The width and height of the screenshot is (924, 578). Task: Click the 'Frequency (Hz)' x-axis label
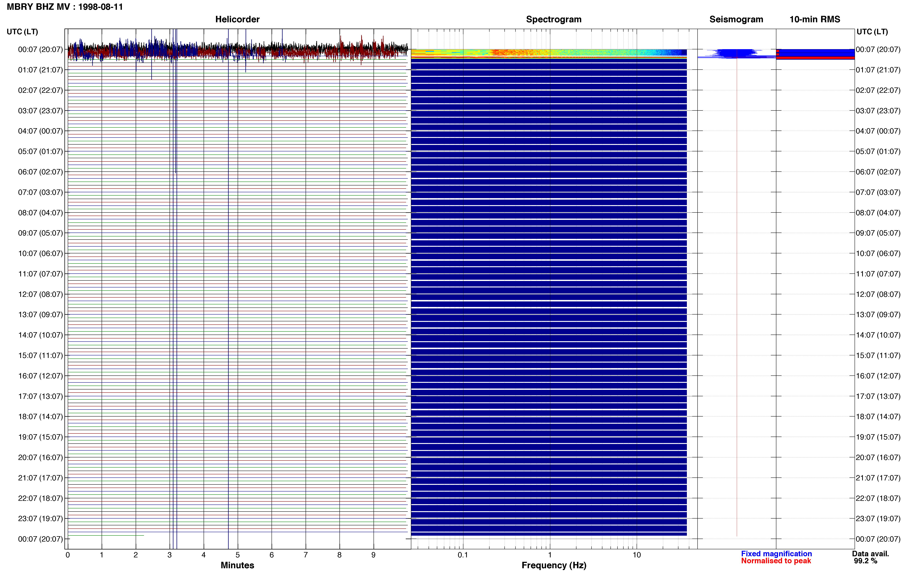tap(554, 565)
